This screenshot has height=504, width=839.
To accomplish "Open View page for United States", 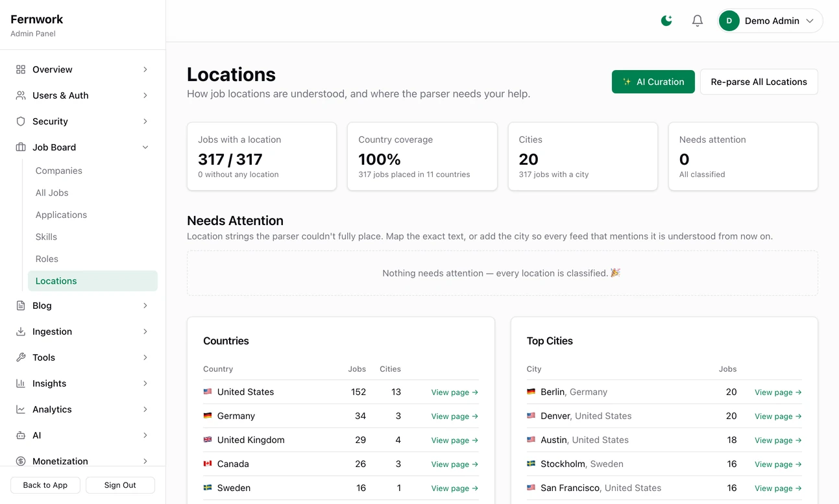I will click(x=455, y=392).
